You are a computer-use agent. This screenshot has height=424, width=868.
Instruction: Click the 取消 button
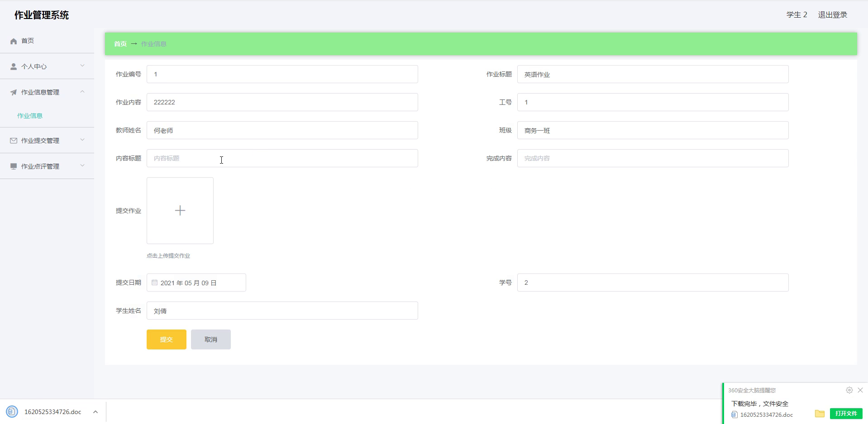click(x=211, y=339)
